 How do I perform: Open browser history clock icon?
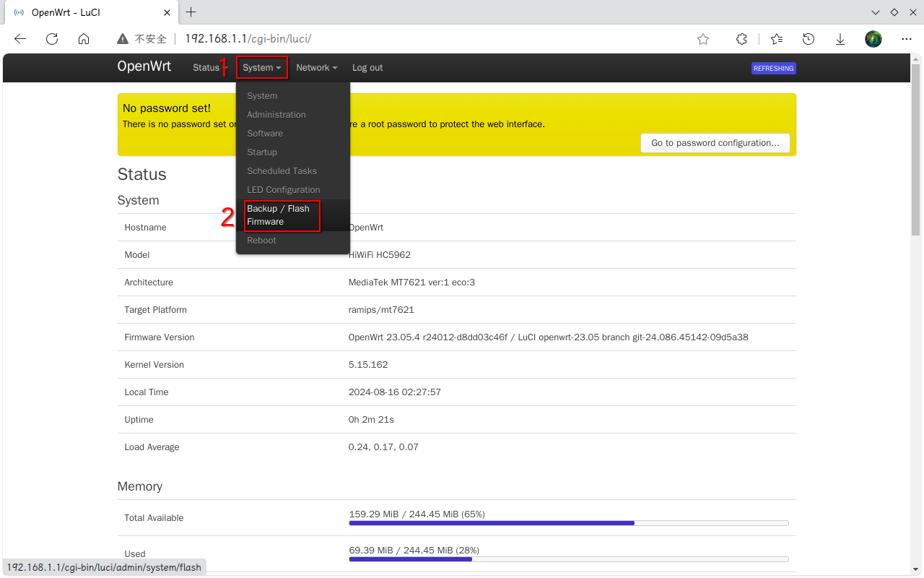point(808,39)
